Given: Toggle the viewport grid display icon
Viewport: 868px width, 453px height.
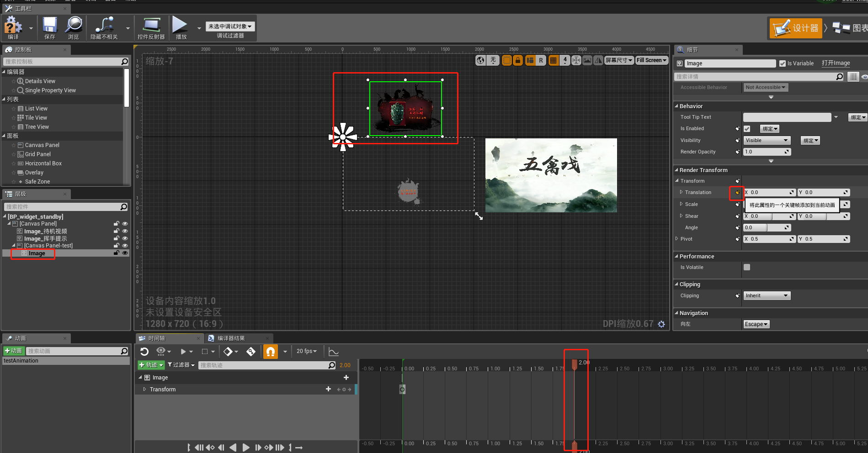Looking at the screenshot, I should [553, 60].
